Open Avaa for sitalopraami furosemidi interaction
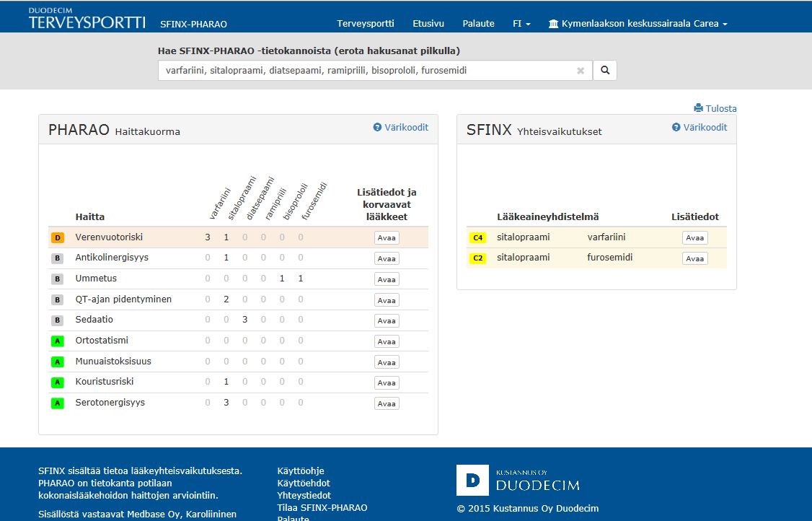The height and width of the screenshot is (521, 812). pyautogui.click(x=695, y=258)
